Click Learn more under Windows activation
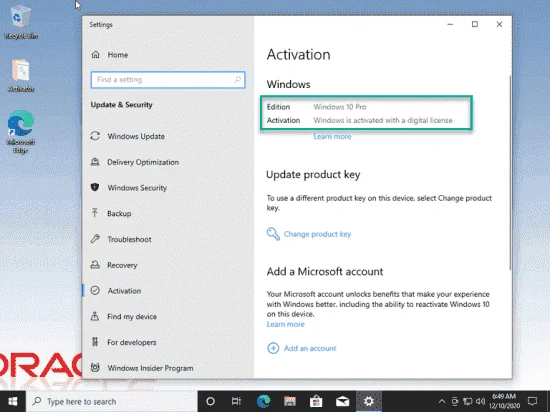The height and width of the screenshot is (412, 550). [x=332, y=137]
